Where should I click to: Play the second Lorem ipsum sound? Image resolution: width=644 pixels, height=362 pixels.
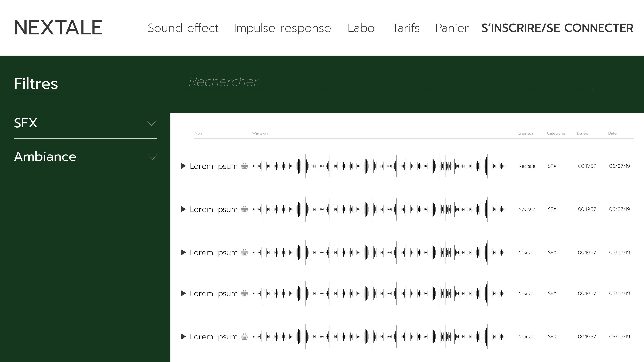[x=183, y=209]
